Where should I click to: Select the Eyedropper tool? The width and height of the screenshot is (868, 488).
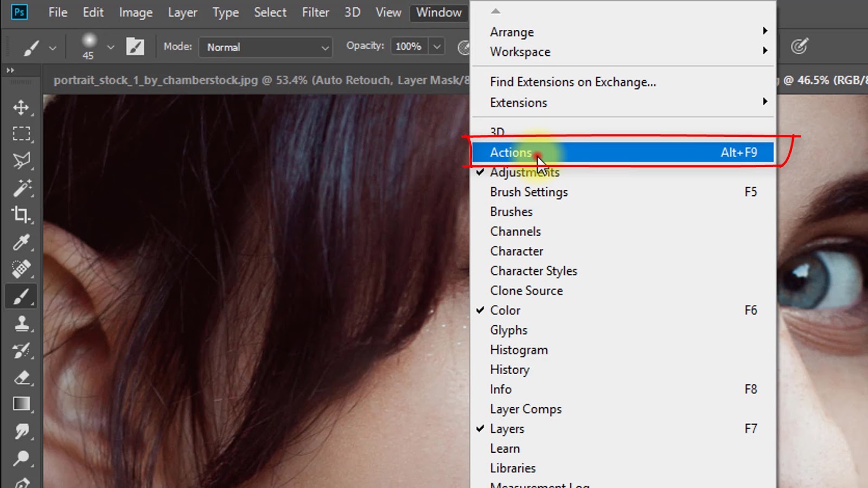point(21,242)
